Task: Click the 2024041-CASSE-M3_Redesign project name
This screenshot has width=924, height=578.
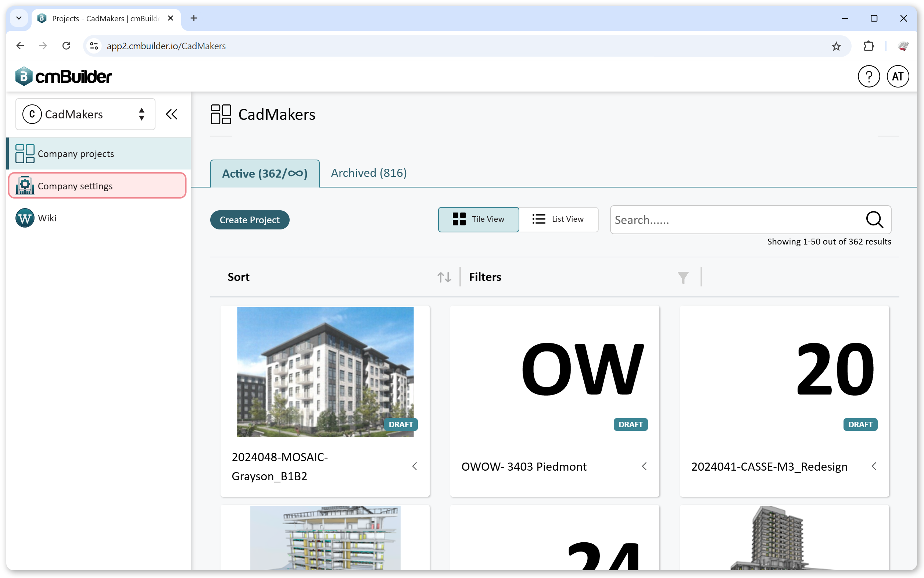Action: [769, 466]
